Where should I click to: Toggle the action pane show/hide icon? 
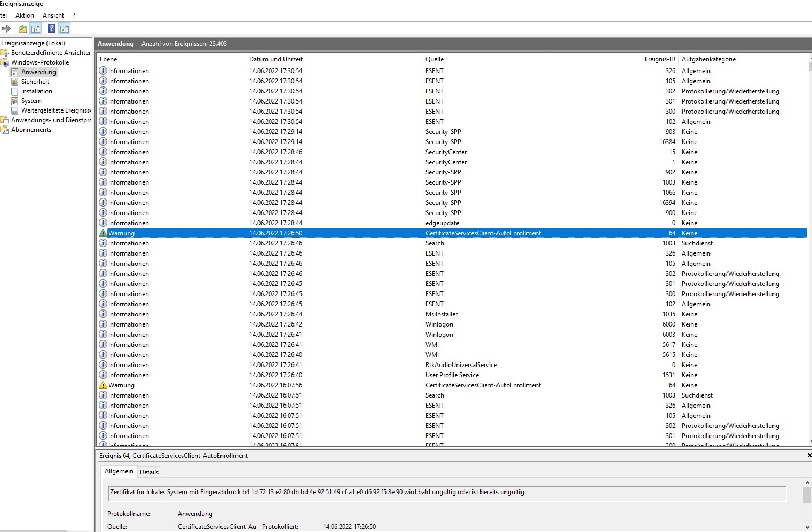(65, 28)
